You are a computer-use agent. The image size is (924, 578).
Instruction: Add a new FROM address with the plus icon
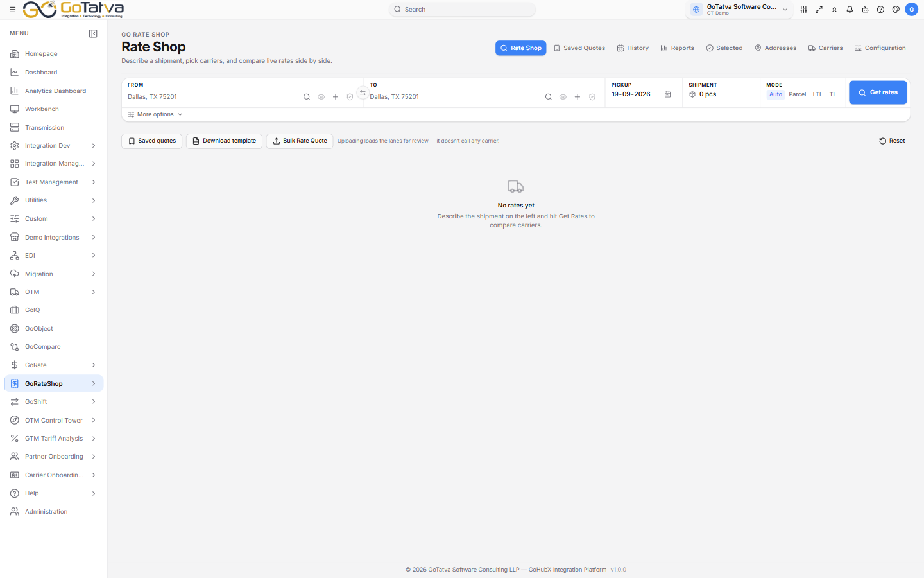(336, 97)
